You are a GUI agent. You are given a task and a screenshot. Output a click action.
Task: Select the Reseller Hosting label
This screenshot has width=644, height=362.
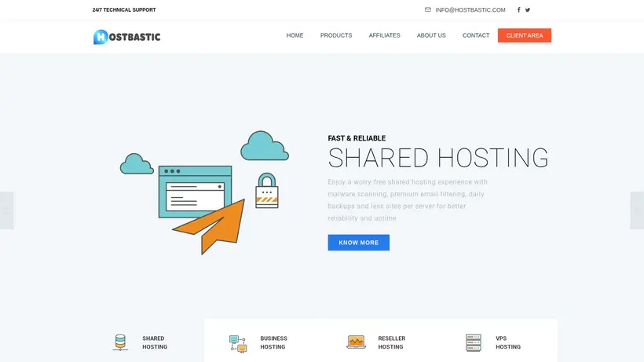tap(391, 342)
